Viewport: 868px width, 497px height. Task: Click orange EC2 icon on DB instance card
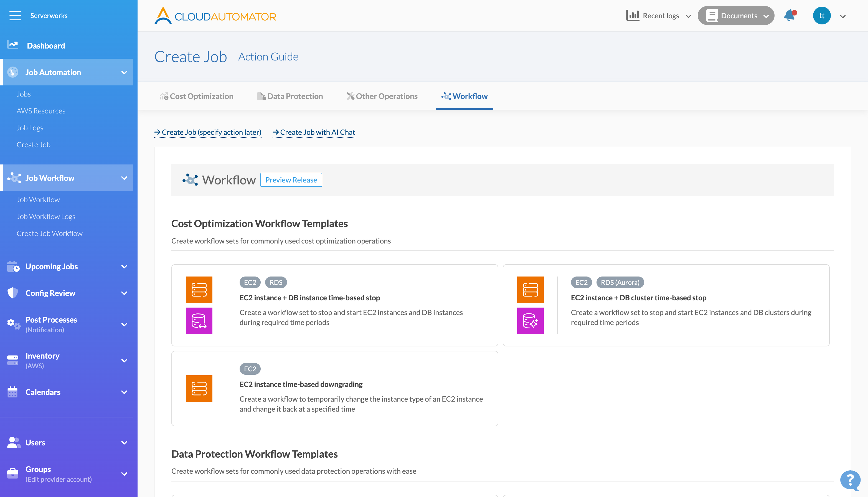click(199, 290)
